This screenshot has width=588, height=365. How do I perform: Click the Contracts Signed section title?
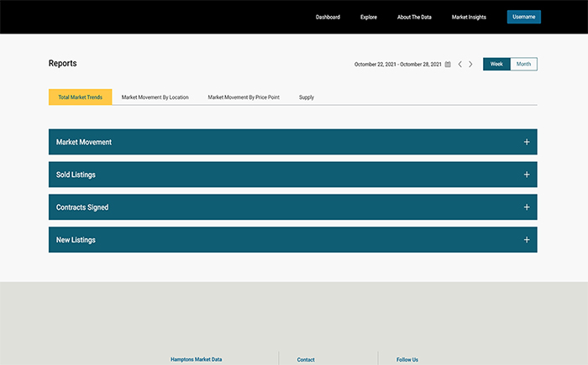(x=82, y=207)
